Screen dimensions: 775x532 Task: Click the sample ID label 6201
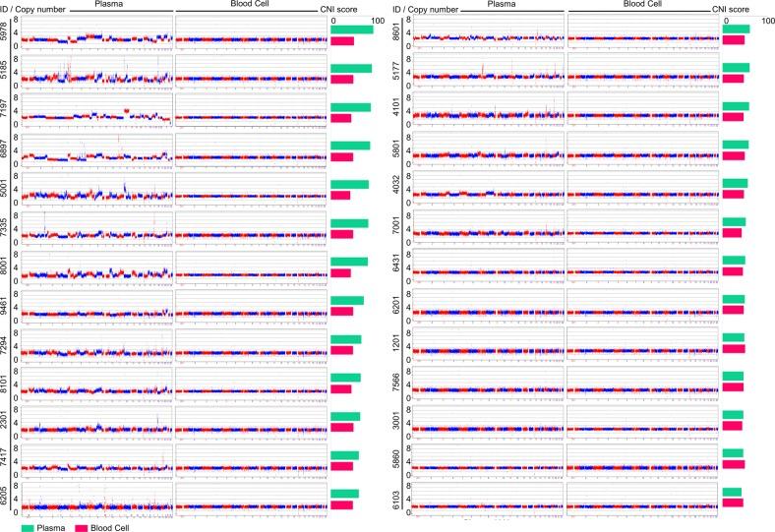396,304
